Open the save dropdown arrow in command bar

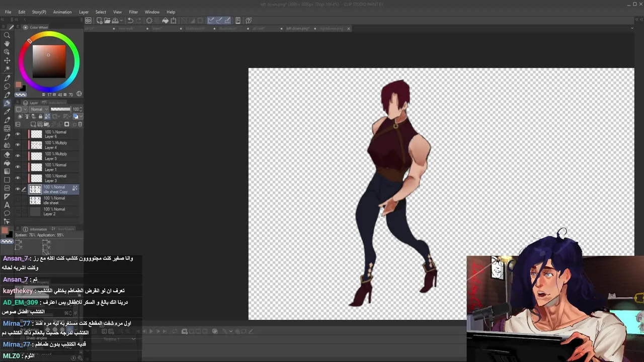pos(121,21)
